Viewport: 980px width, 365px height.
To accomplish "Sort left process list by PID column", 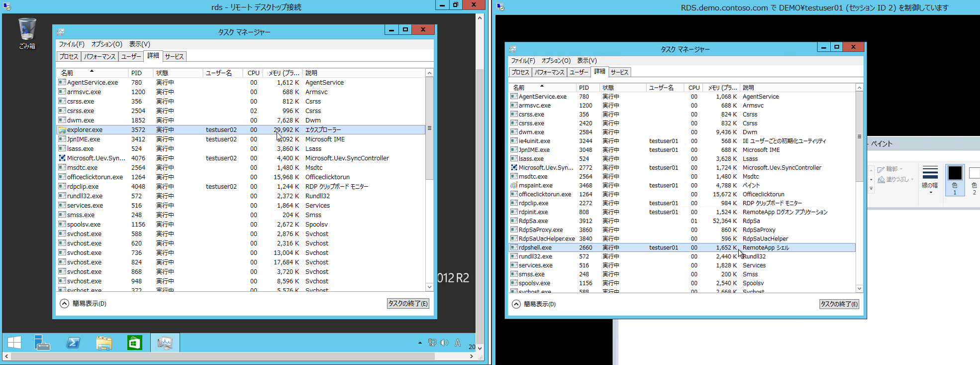I will click(x=137, y=73).
